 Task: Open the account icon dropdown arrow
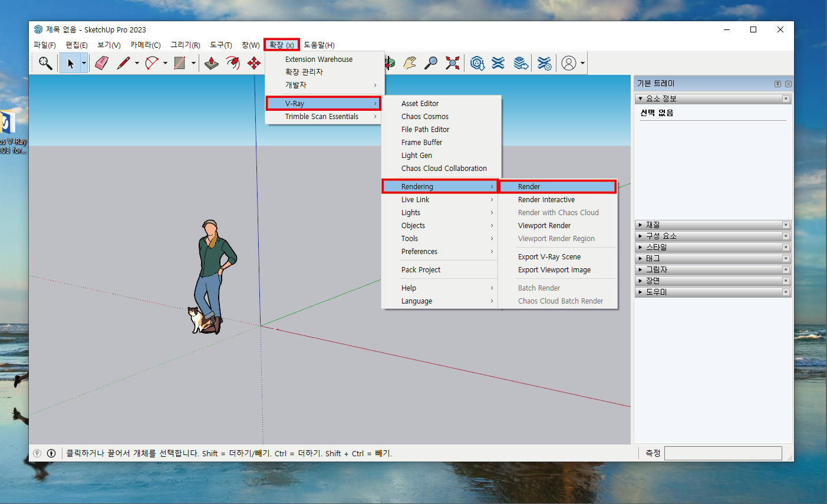582,63
